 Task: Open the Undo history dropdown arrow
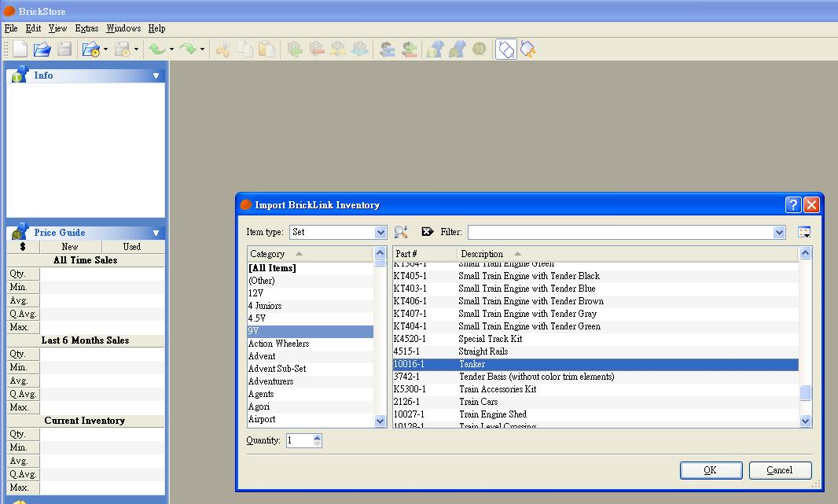pos(171,50)
